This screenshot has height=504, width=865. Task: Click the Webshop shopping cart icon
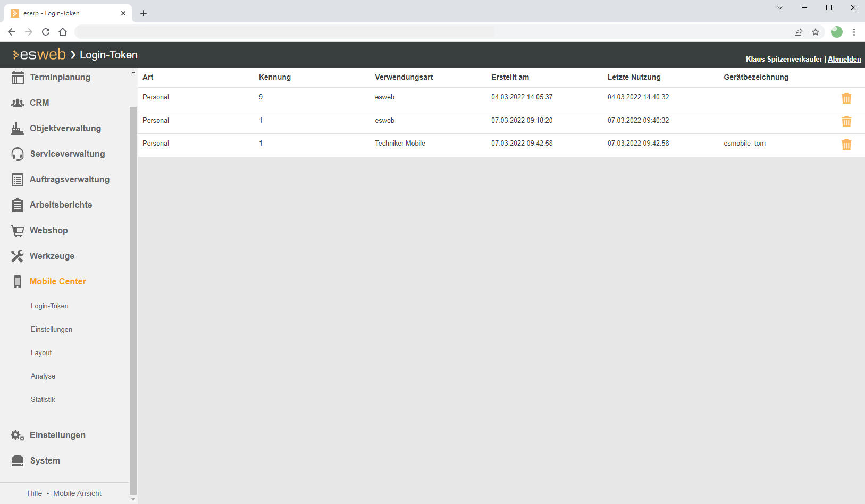(x=18, y=231)
